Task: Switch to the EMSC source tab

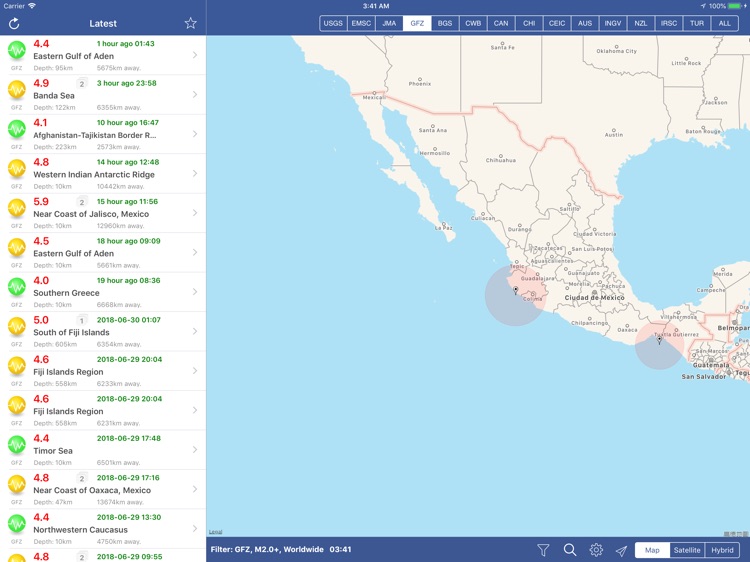Action: [361, 23]
